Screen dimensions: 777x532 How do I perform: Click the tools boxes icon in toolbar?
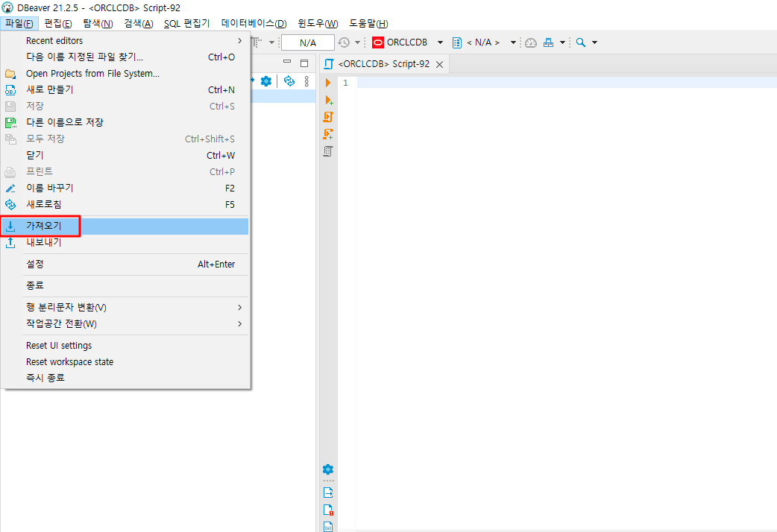pyautogui.click(x=548, y=42)
